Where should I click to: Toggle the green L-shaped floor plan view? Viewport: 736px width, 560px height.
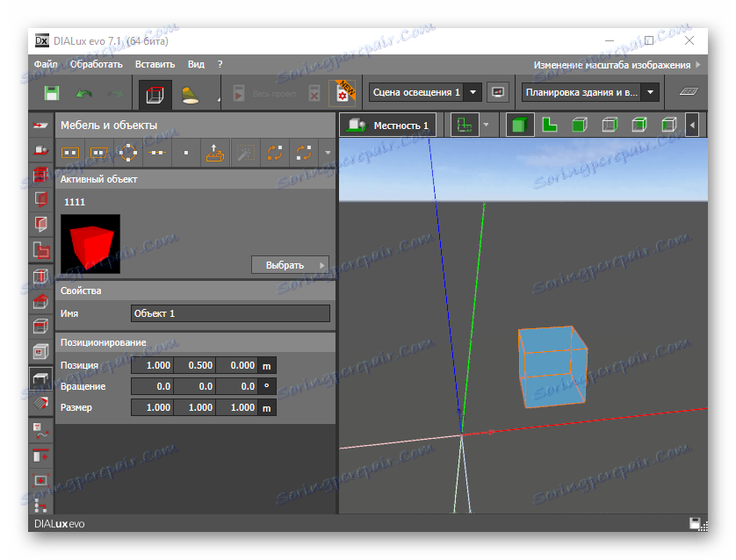[x=549, y=126]
